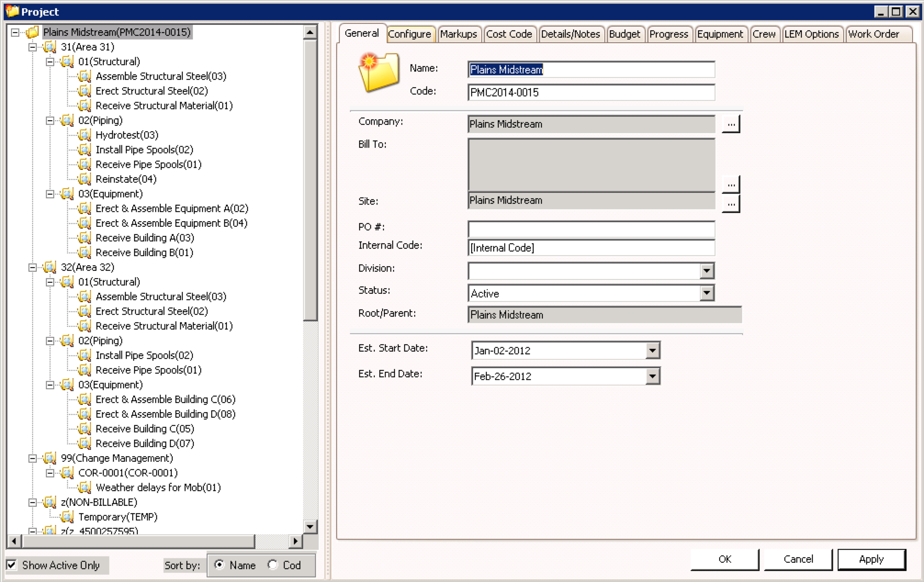Click the 99(Change Management) folder icon
The image size is (924, 582).
point(50,458)
